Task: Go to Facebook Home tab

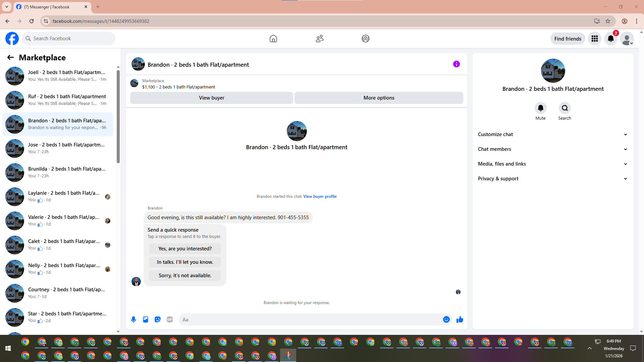Action: coord(273,39)
